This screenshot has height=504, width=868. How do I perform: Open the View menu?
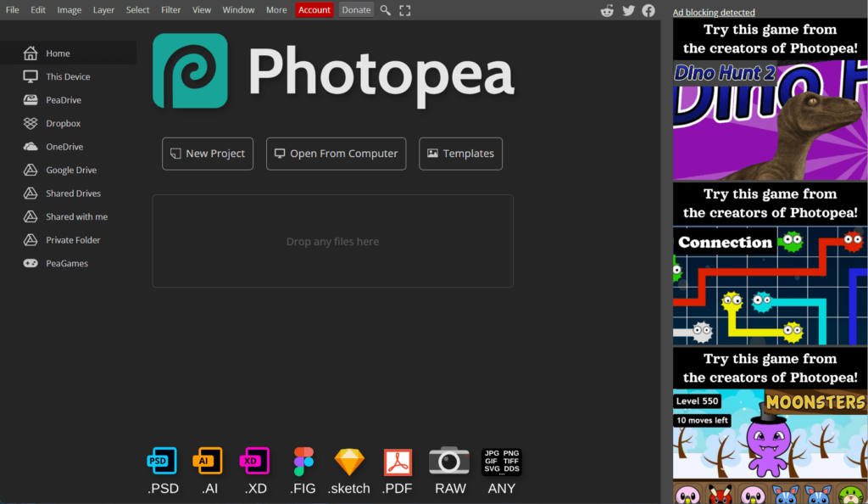[202, 10]
